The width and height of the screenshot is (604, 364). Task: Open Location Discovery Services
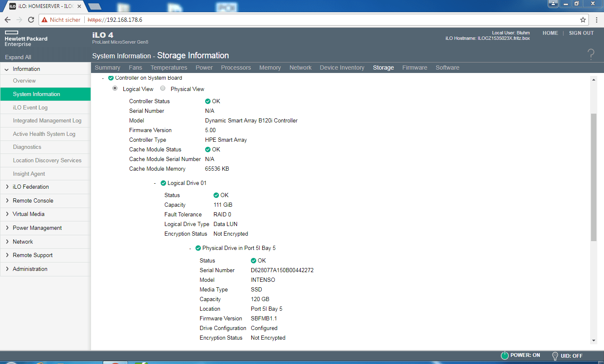coord(45,161)
